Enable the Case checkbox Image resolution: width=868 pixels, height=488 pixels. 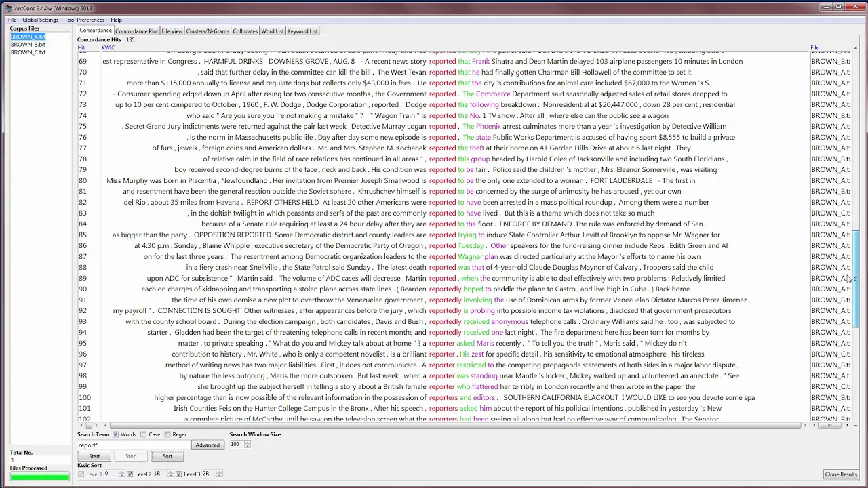click(143, 435)
